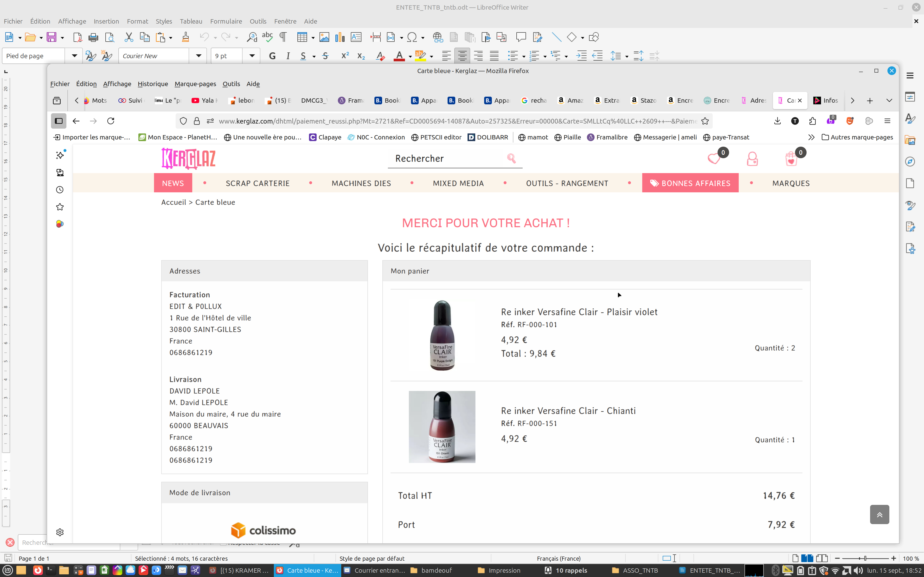Click the pink search magnifier icon
924x577 pixels.
(511, 158)
